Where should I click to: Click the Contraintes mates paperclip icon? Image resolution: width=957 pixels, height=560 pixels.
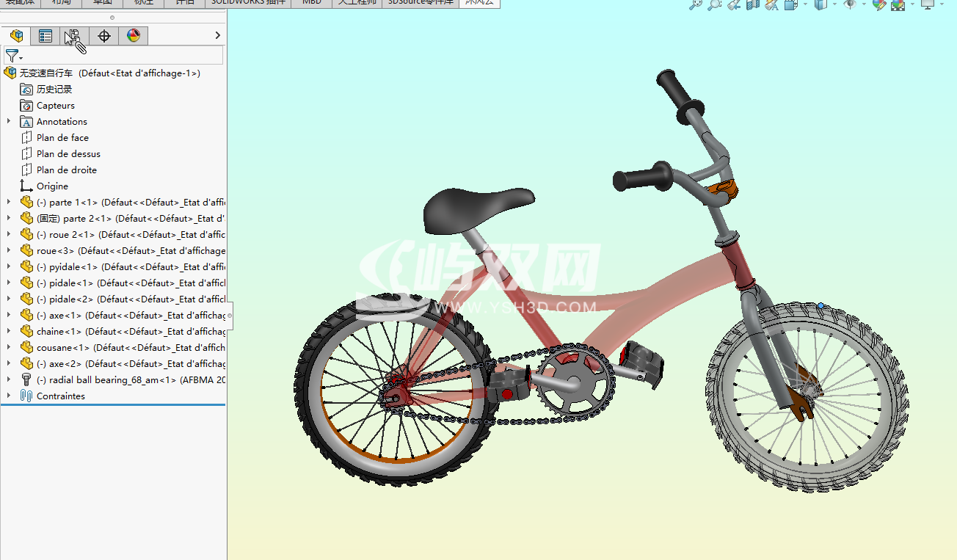point(26,396)
